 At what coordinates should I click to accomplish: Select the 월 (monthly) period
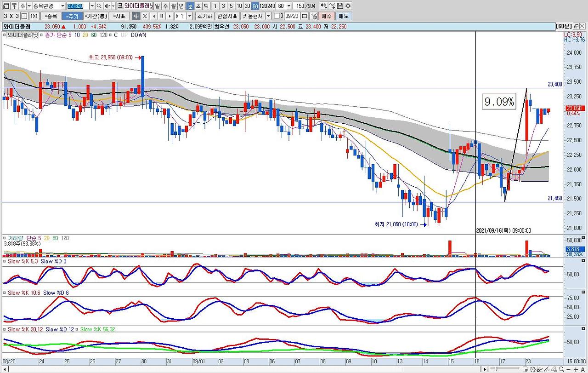coord(173,6)
